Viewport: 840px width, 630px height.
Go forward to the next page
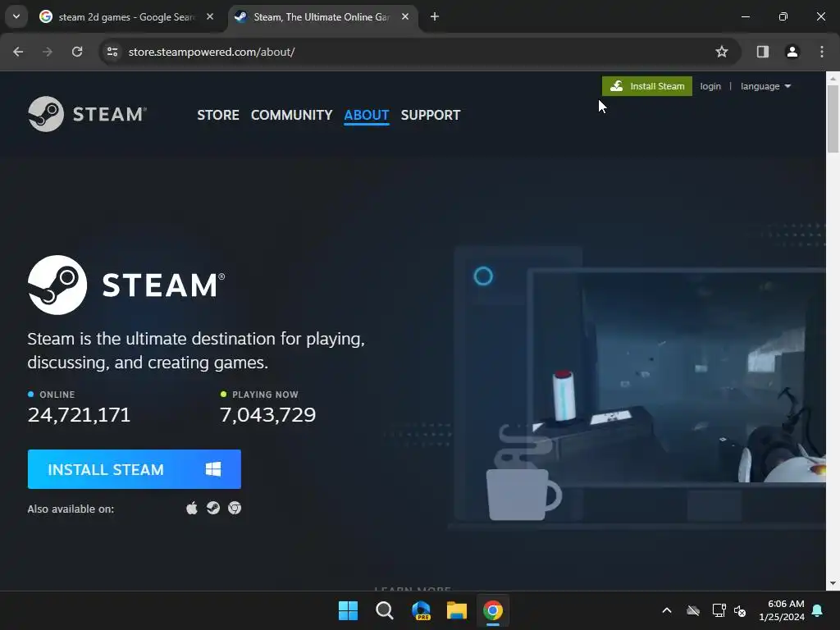point(48,52)
